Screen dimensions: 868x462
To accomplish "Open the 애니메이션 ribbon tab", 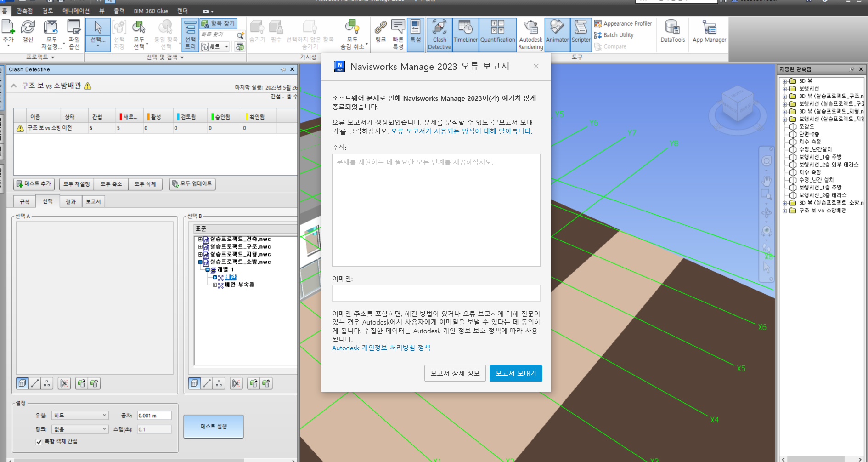I will [76, 11].
